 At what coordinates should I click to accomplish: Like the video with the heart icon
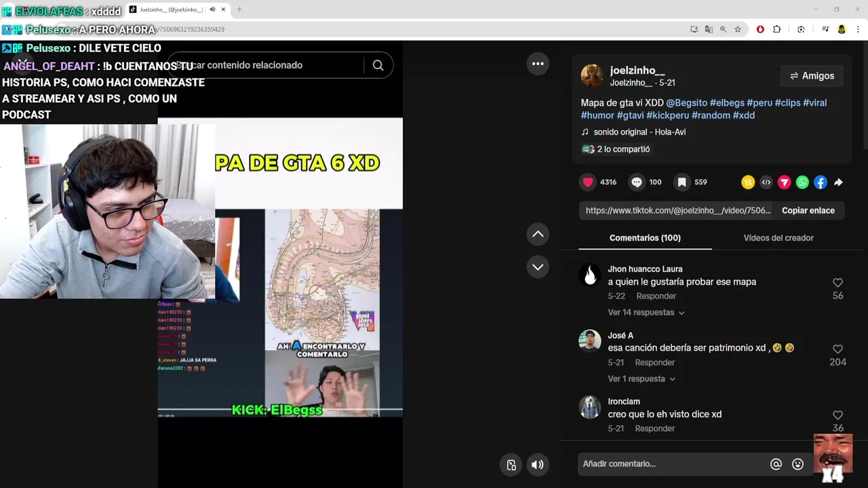pyautogui.click(x=588, y=182)
